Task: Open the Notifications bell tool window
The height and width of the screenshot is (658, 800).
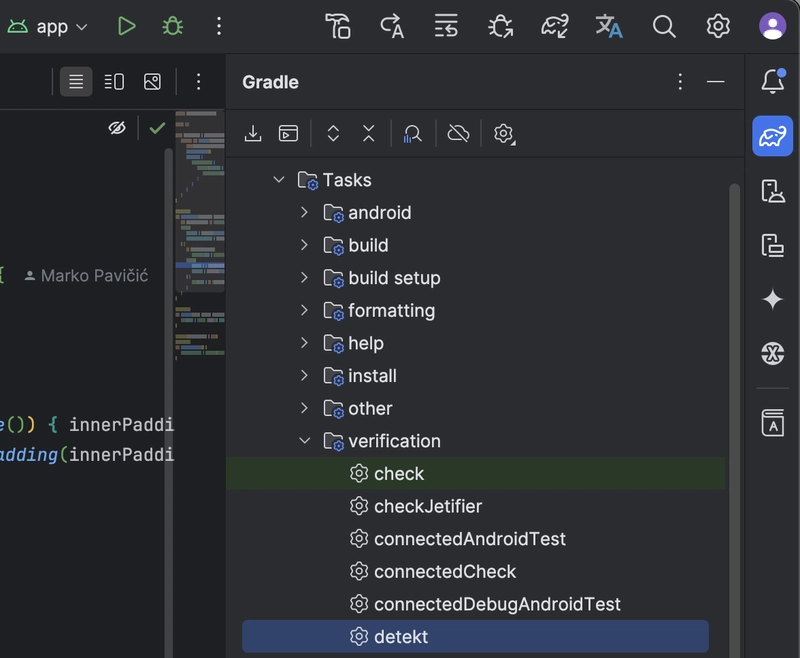Action: pos(772,82)
